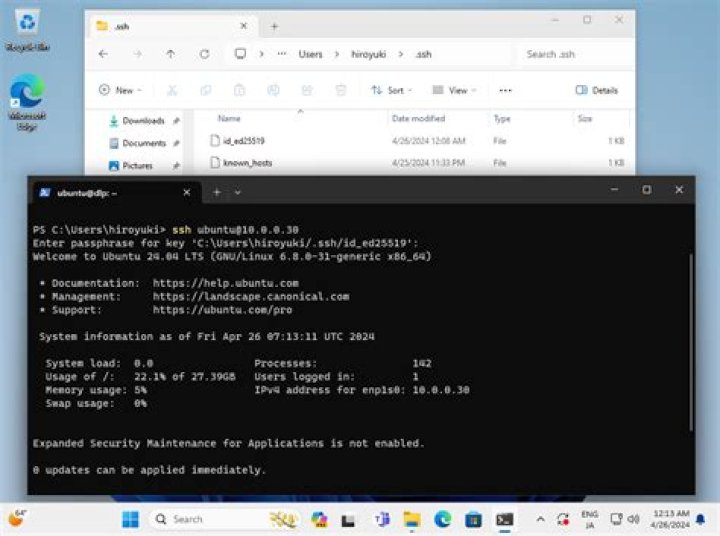The image size is (720, 536).
Task: Click the Search .ssh input field
Action: (x=575, y=54)
